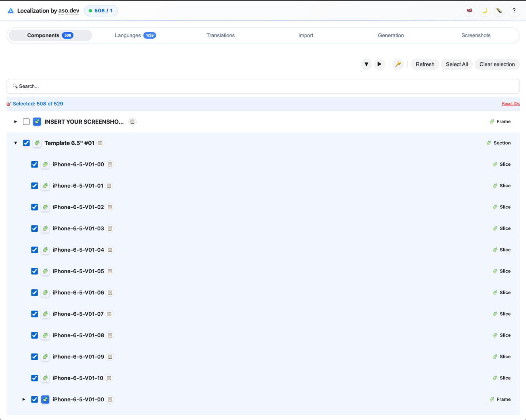The width and height of the screenshot is (526, 420).
Task: Click the collapse-all down arrow icon
Action: pos(366,64)
